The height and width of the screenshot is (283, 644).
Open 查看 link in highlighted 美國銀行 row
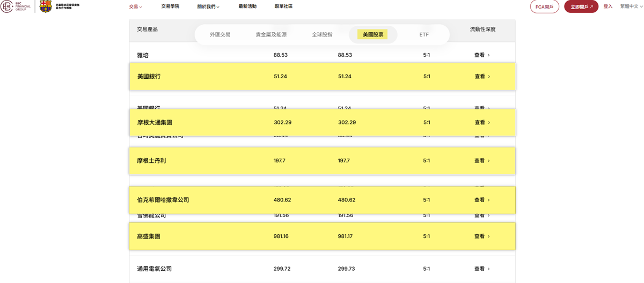click(x=482, y=77)
